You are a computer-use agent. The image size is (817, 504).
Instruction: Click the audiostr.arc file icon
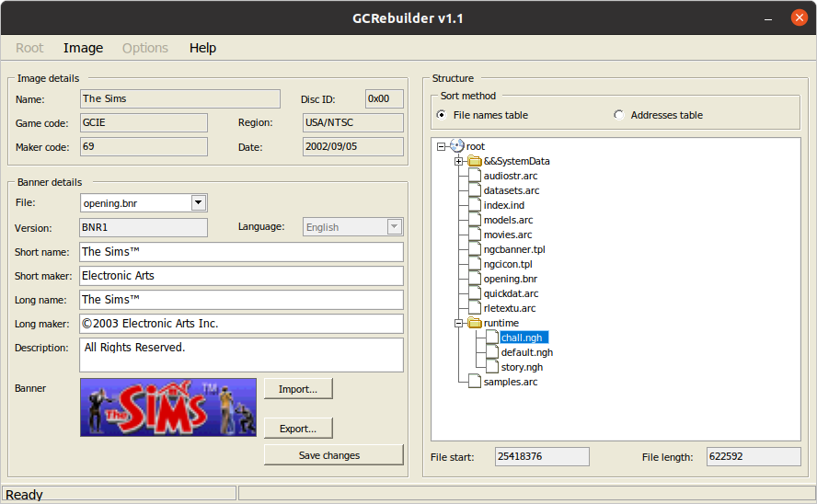point(474,176)
